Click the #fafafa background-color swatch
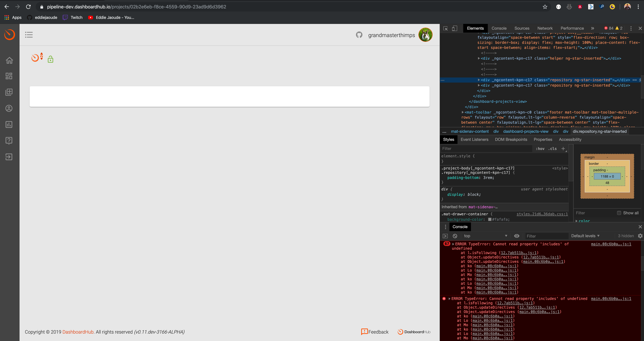644x341 pixels. (x=489, y=219)
